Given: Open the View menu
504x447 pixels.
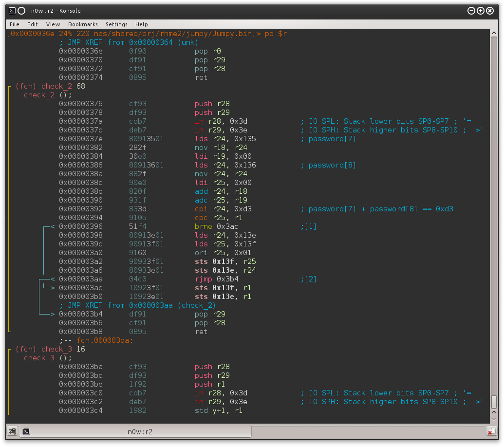Looking at the screenshot, I should coord(53,24).
